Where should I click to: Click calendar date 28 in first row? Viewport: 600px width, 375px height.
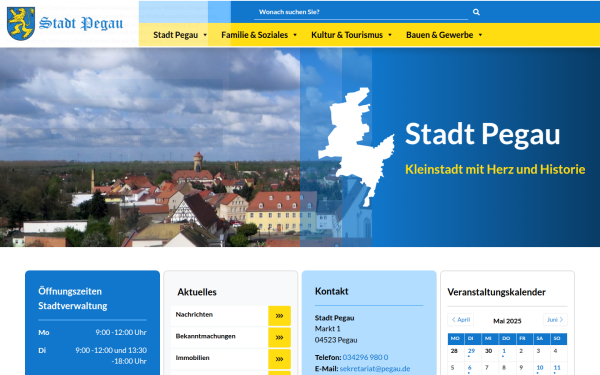click(454, 351)
